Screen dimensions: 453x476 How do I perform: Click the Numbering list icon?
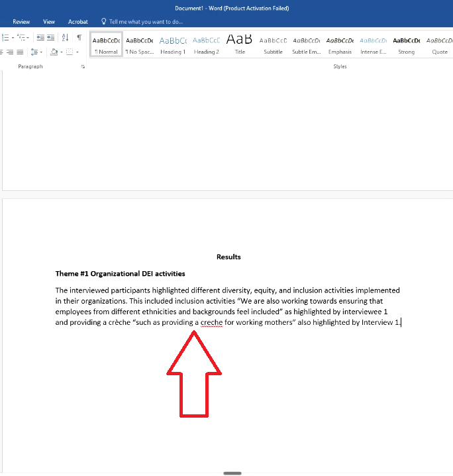(5, 37)
